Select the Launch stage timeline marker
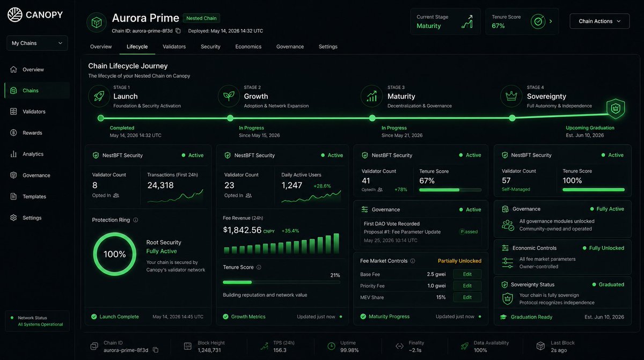Viewport: 644px width, 360px height. [x=100, y=118]
